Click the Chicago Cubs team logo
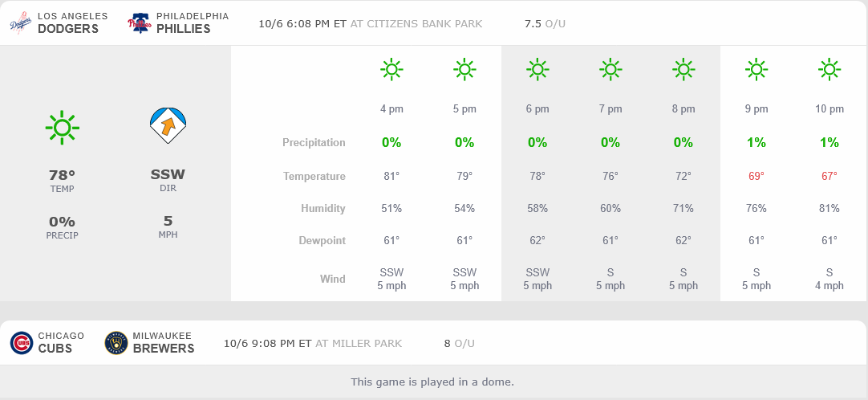The height and width of the screenshot is (400, 868). (22, 343)
